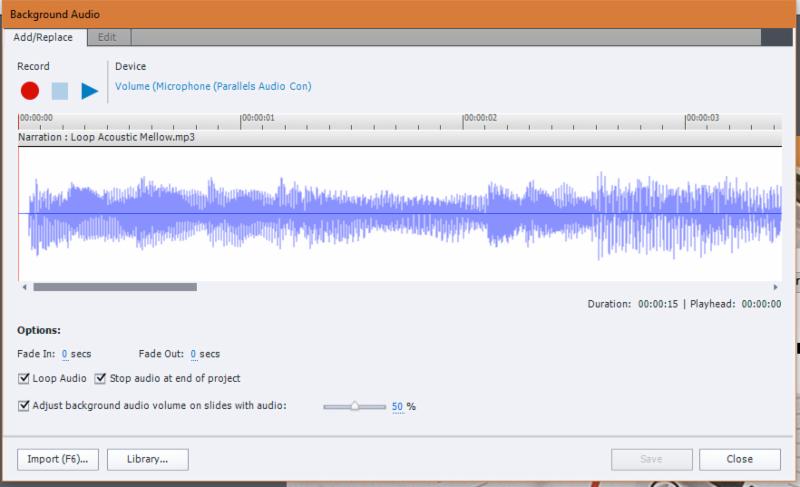
Task: Disable Adjust background audio volume checkbox
Action: tap(24, 406)
